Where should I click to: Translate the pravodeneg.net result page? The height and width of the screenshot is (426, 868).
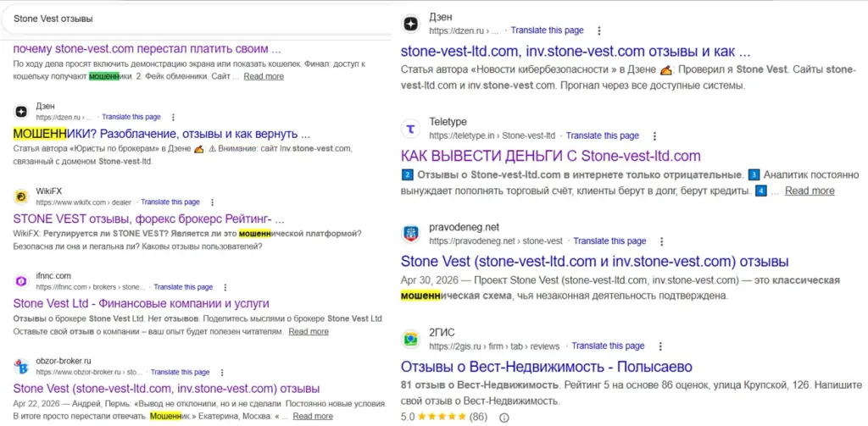point(609,241)
